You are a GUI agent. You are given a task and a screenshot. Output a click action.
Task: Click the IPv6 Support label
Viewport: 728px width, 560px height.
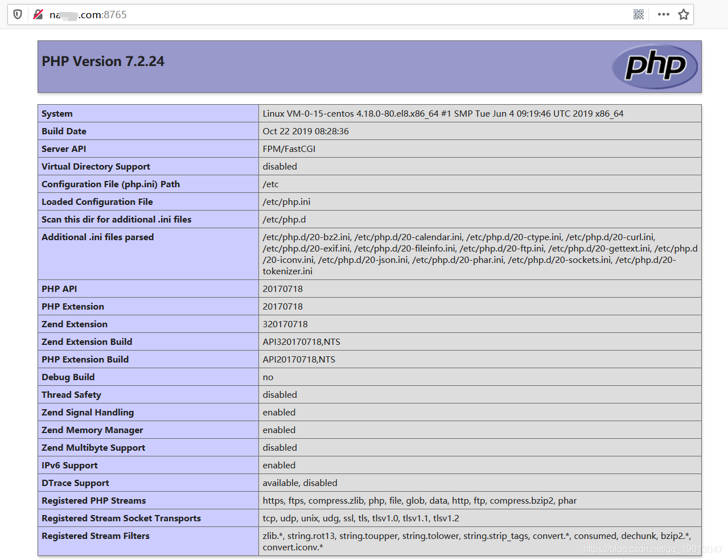(x=69, y=466)
